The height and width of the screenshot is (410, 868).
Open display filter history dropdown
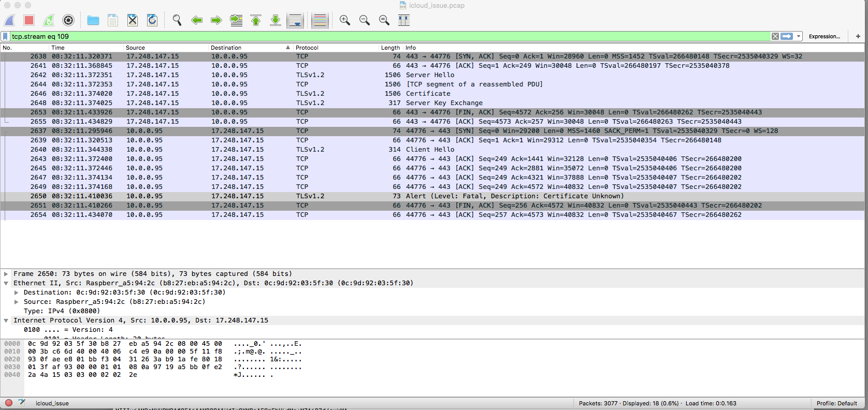coord(799,36)
